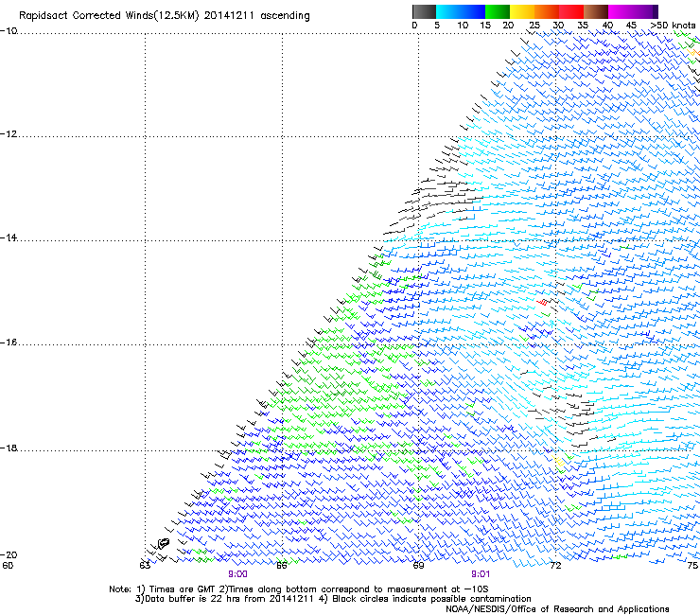Click the green 15-20 knots legend swatch
The image size is (700, 615).
[498, 11]
